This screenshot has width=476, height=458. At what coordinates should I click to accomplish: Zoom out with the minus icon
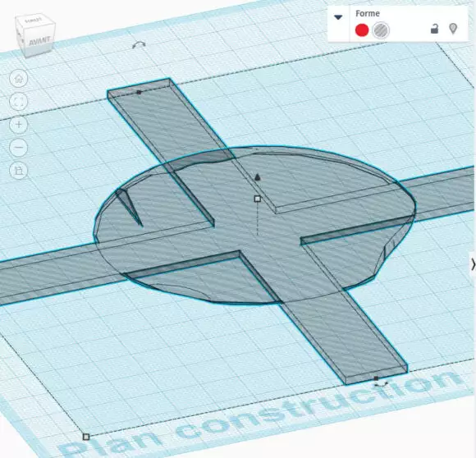(19, 148)
